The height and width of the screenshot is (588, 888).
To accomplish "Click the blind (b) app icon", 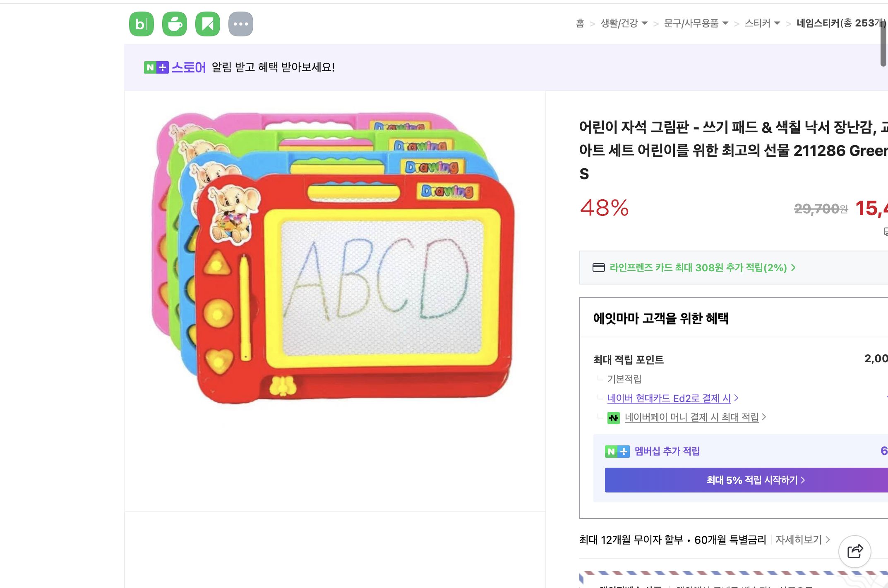I will (x=141, y=24).
